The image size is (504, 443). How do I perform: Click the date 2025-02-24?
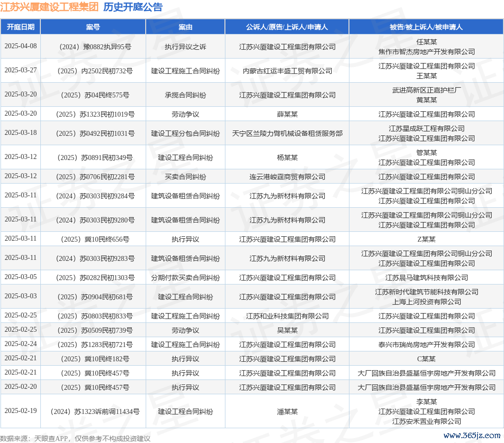(x=21, y=344)
